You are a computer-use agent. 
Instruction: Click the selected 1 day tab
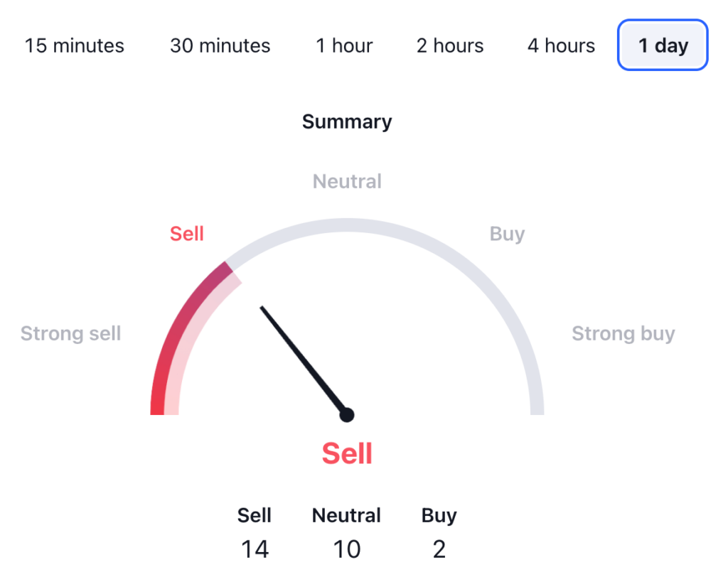[x=663, y=46]
